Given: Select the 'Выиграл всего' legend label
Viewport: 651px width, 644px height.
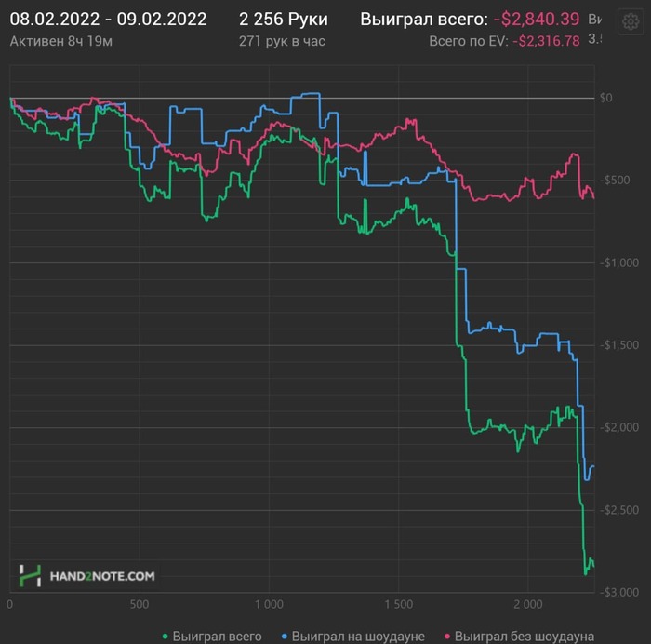Looking at the screenshot, I should point(217,637).
